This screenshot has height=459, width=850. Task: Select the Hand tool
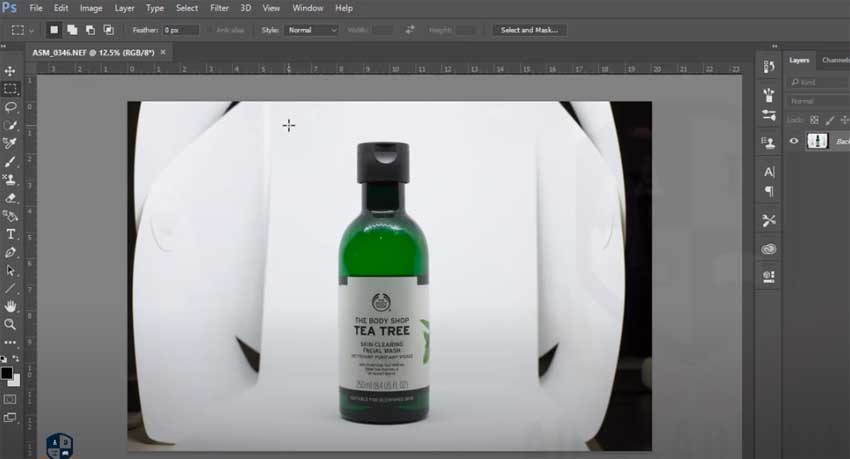coord(10,307)
